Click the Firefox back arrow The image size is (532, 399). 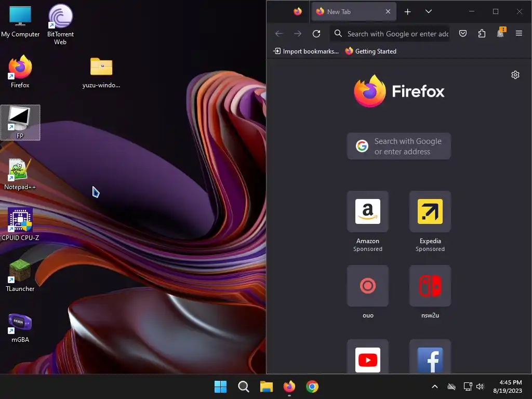click(279, 34)
